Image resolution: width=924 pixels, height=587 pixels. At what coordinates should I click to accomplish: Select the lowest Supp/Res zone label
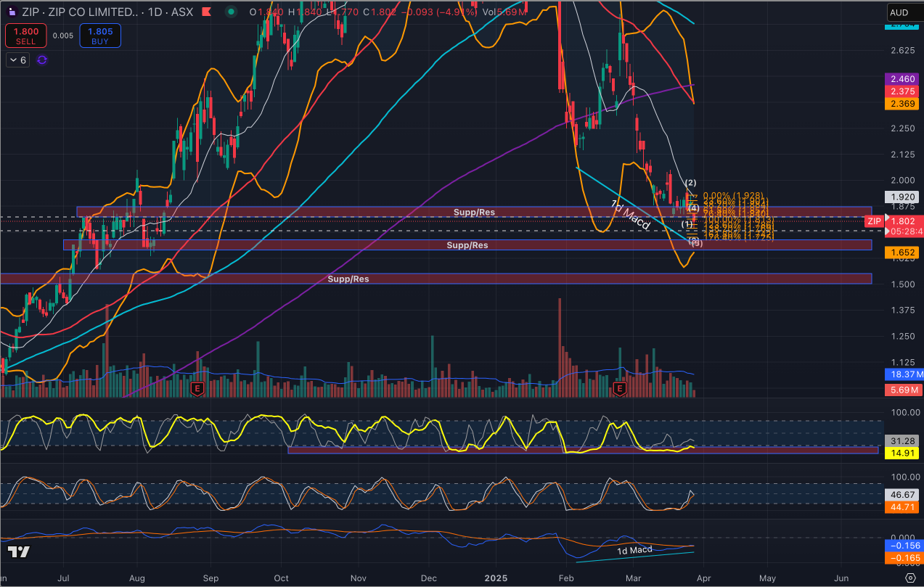(x=348, y=279)
